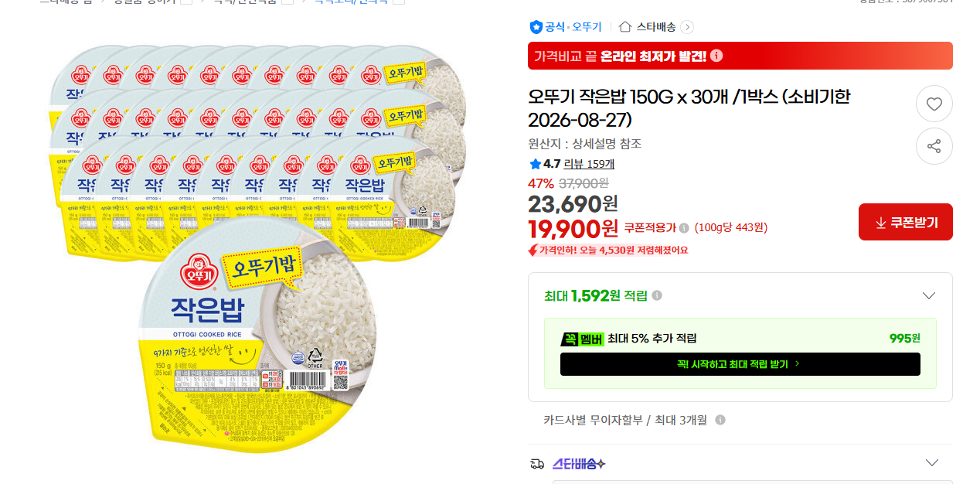Expand the 최대 1,592원 적립 section
The height and width of the screenshot is (484, 980).
(x=929, y=295)
